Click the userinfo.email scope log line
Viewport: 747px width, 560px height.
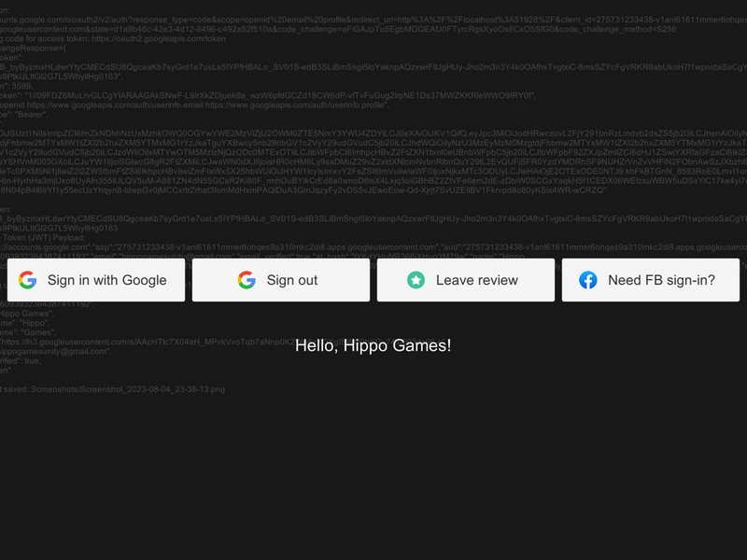pos(194,105)
